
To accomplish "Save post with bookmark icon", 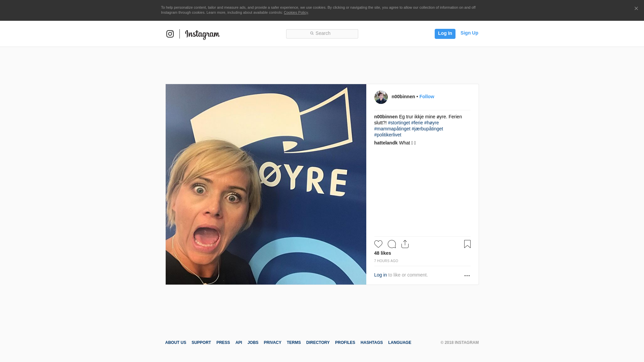I will point(467,244).
